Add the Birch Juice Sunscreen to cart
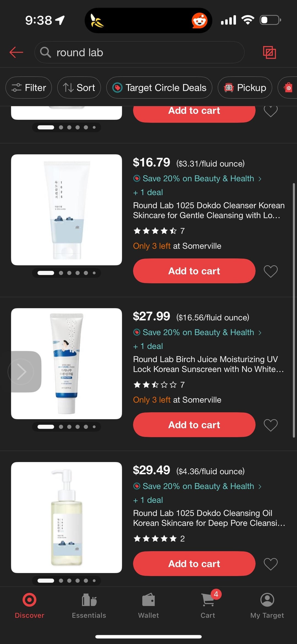 [194, 425]
